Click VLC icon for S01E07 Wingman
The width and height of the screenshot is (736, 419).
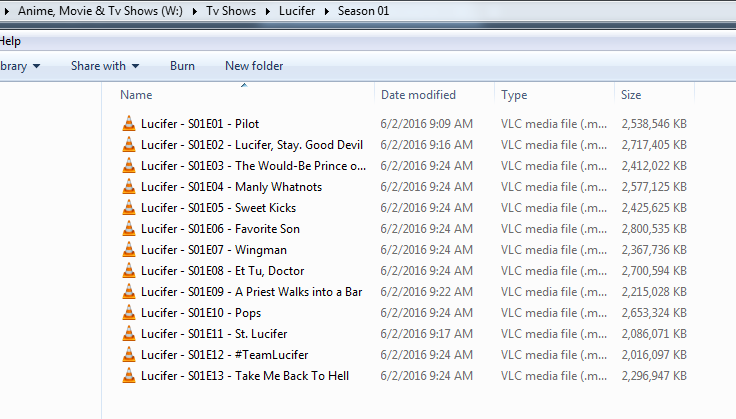click(x=129, y=250)
